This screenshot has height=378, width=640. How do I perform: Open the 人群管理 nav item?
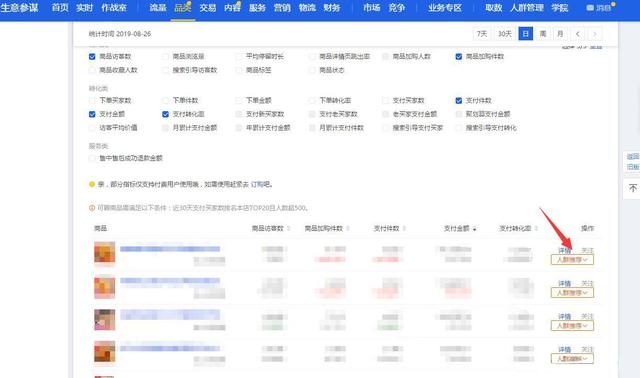click(527, 7)
